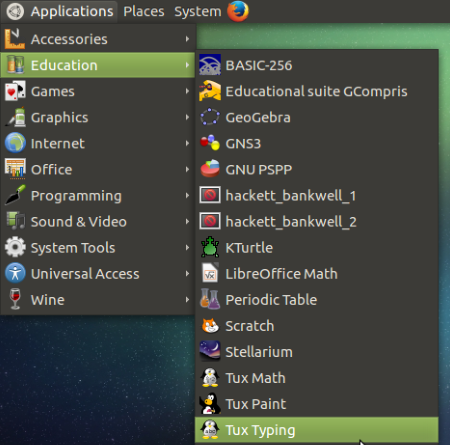This screenshot has width=450, height=445.
Task: Click the BASIC-256 application icon
Action: (210, 65)
